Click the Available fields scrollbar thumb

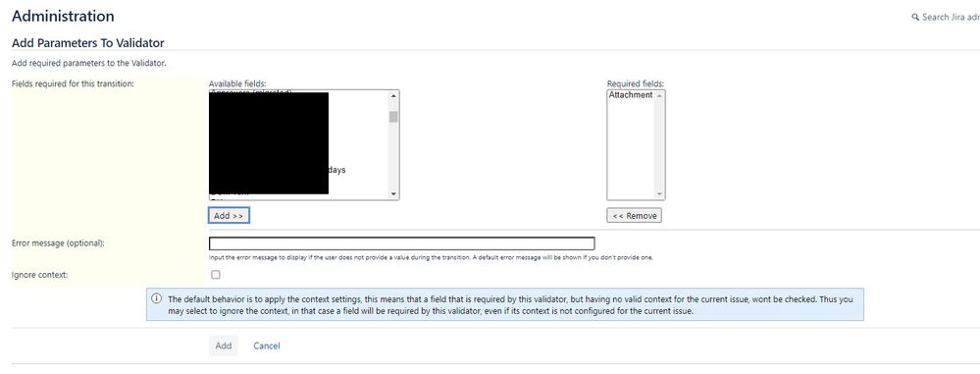click(x=393, y=117)
